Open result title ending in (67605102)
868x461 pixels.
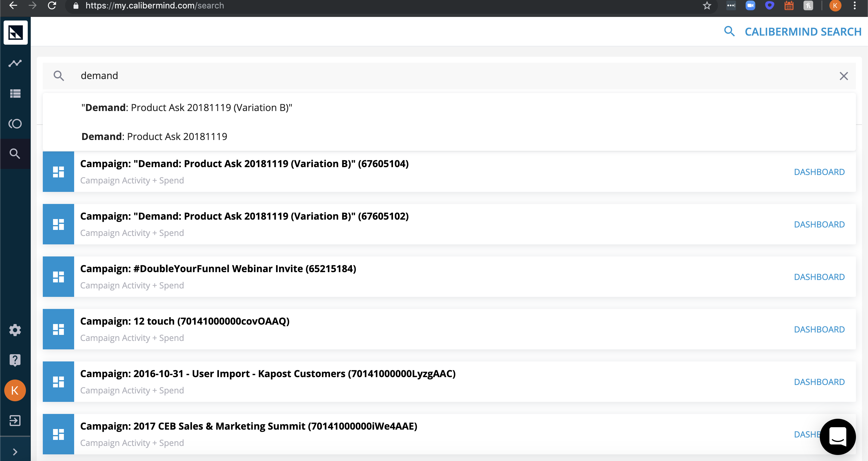tap(244, 216)
